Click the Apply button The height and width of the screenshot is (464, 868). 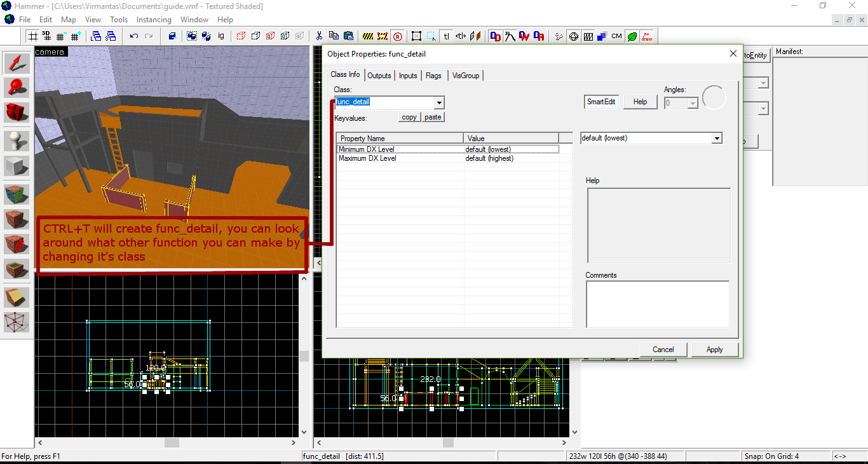[x=714, y=350]
